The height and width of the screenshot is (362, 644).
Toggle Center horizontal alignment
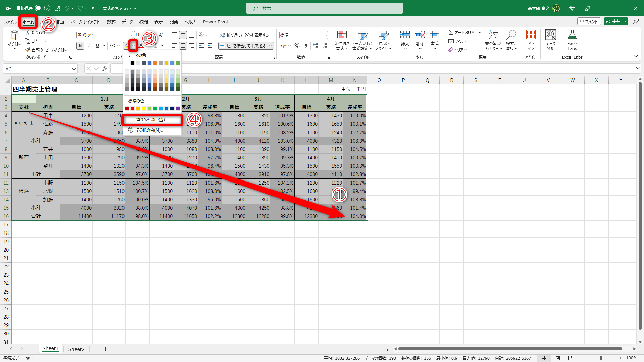183,46
